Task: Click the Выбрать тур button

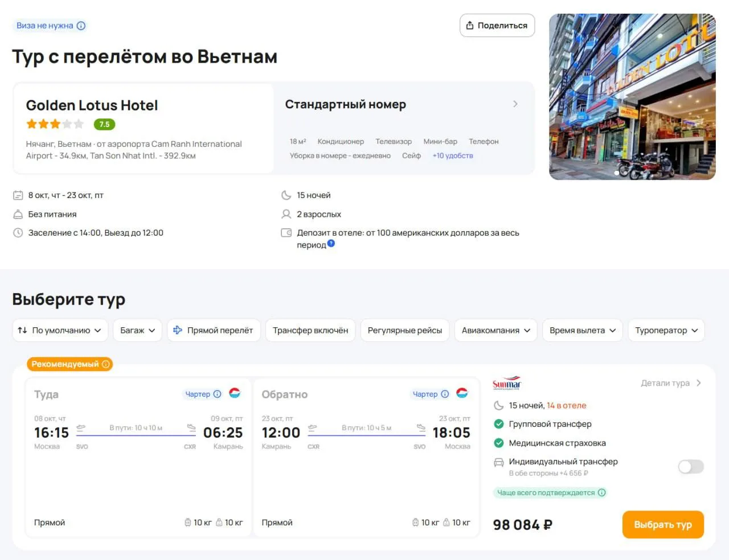Action: pyautogui.click(x=663, y=525)
